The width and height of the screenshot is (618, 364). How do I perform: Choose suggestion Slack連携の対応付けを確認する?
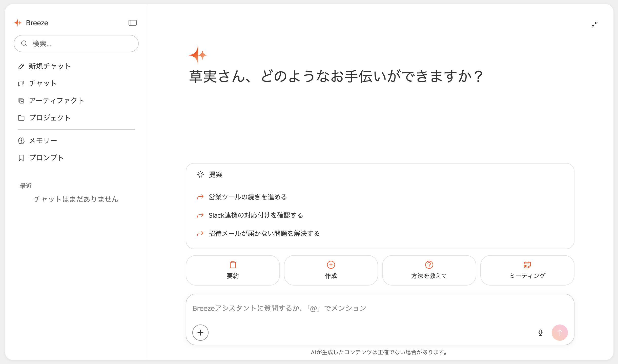click(x=256, y=215)
